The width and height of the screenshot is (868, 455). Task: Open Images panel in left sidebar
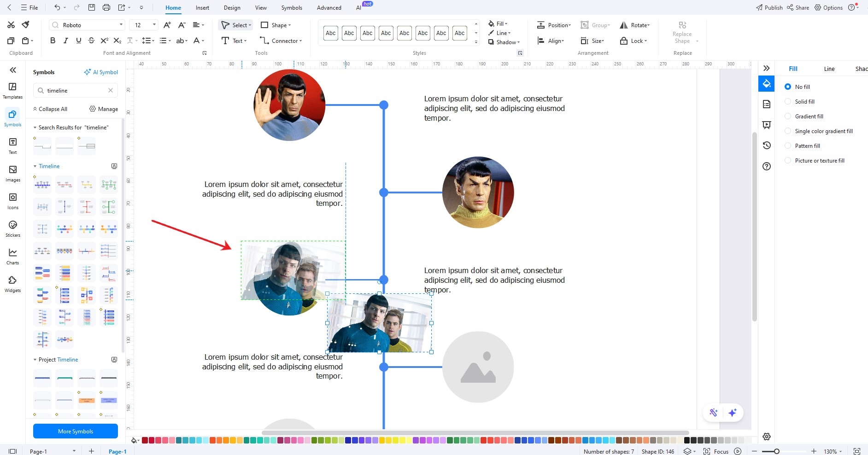click(12, 174)
